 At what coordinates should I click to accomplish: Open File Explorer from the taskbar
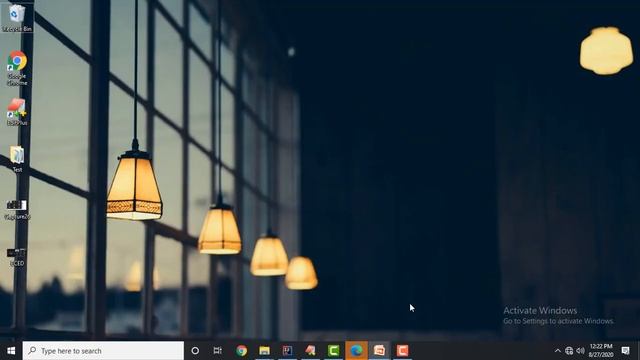pos(264,351)
